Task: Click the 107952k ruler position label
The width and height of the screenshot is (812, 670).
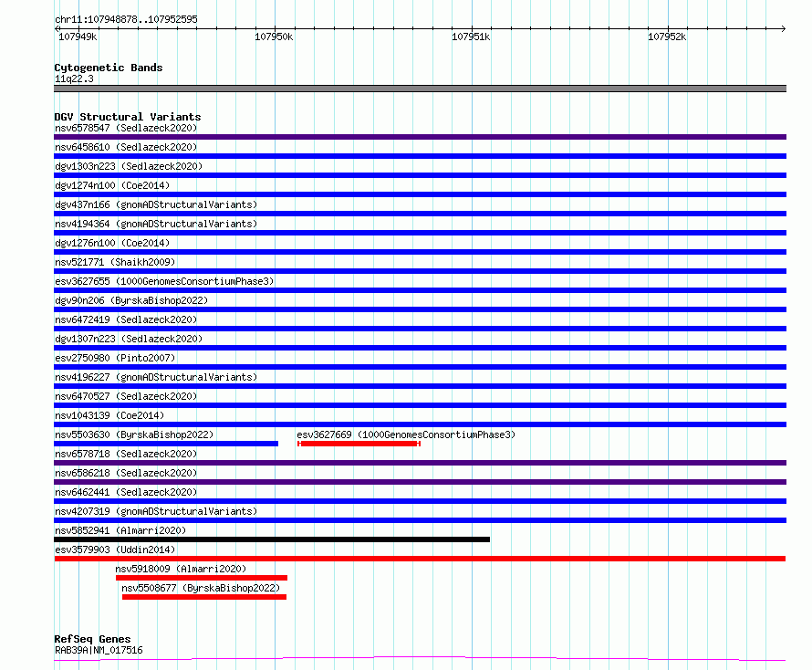Action: click(x=667, y=37)
